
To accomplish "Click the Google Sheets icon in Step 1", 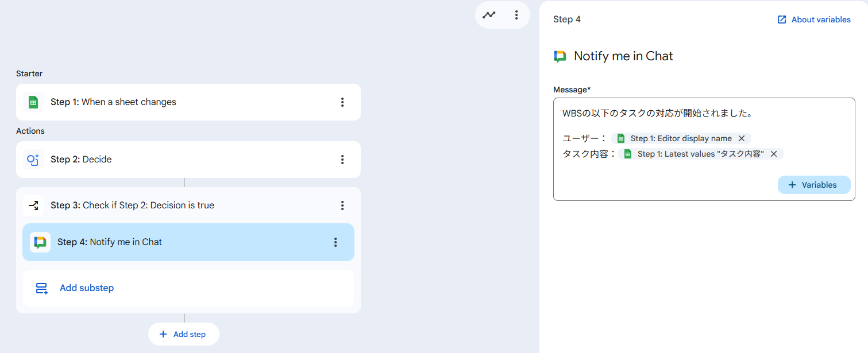I will point(33,102).
